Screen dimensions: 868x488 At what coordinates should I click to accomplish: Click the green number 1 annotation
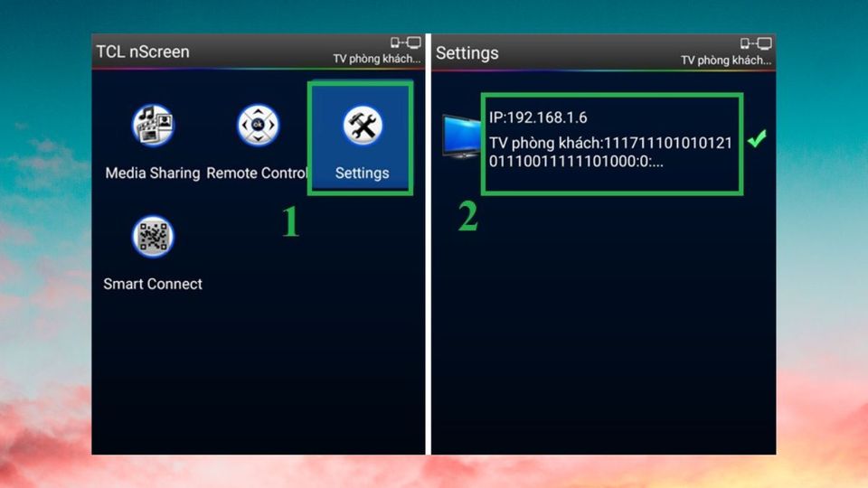click(x=289, y=222)
